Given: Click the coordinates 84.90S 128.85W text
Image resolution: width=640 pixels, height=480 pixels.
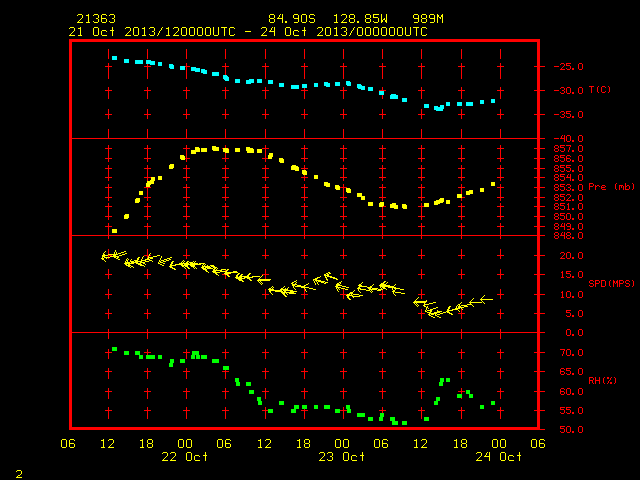Looking at the screenshot, I should coord(328,19).
